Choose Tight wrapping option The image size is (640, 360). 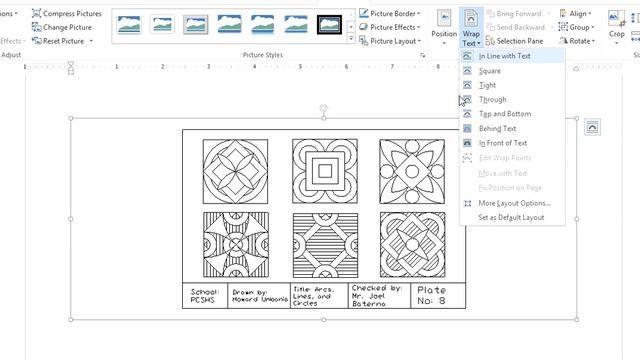512,85
